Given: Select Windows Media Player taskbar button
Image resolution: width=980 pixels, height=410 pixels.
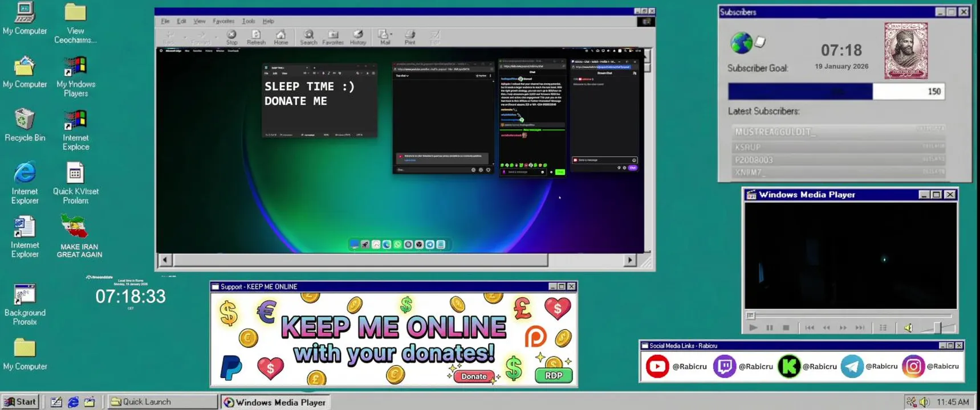Looking at the screenshot, I should point(276,402).
